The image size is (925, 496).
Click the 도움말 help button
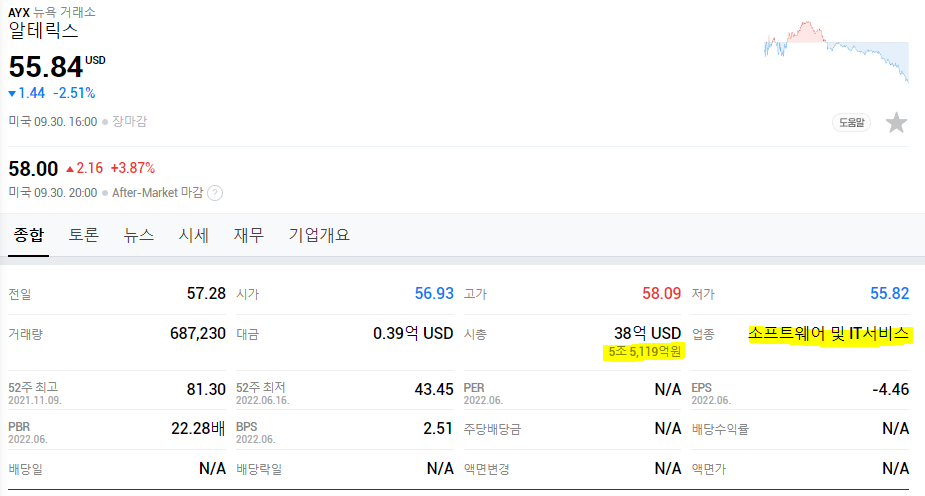[851, 123]
